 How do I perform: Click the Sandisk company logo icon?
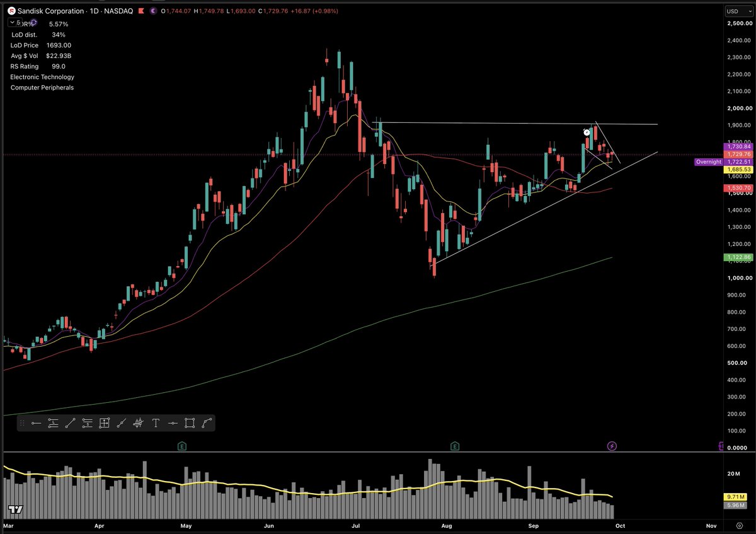12,11
